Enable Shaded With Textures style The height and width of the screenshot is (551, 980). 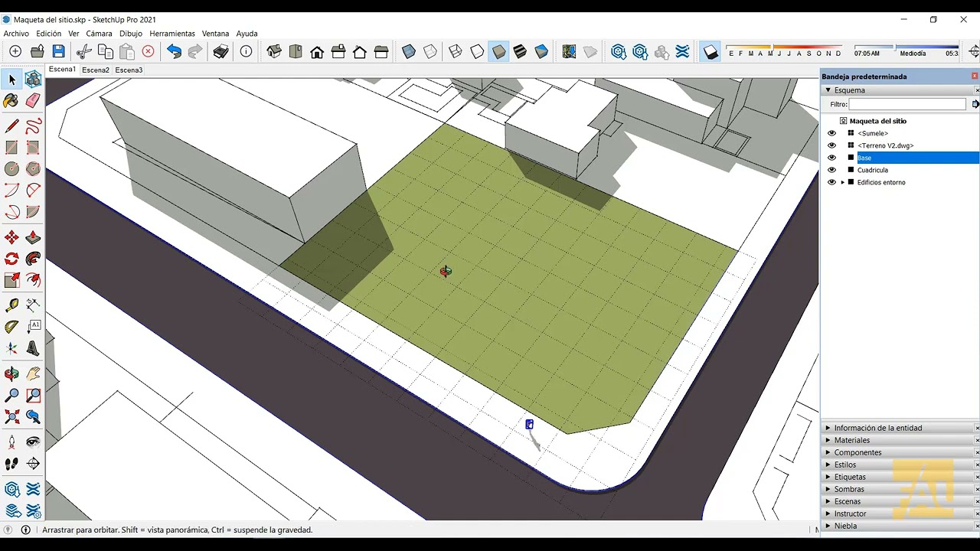(520, 52)
